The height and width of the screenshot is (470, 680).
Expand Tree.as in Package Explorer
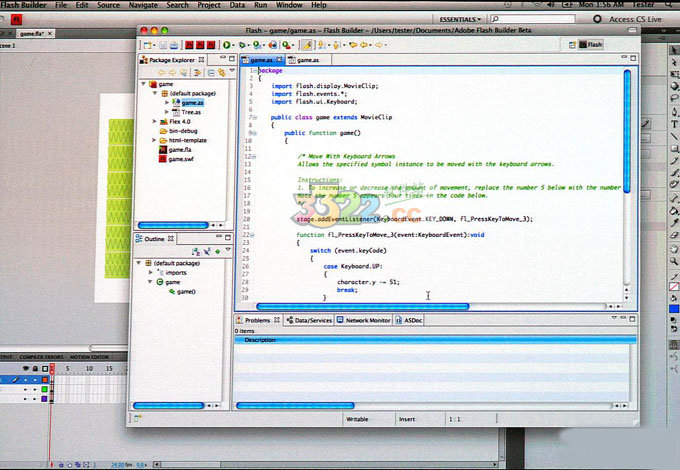pos(167,112)
